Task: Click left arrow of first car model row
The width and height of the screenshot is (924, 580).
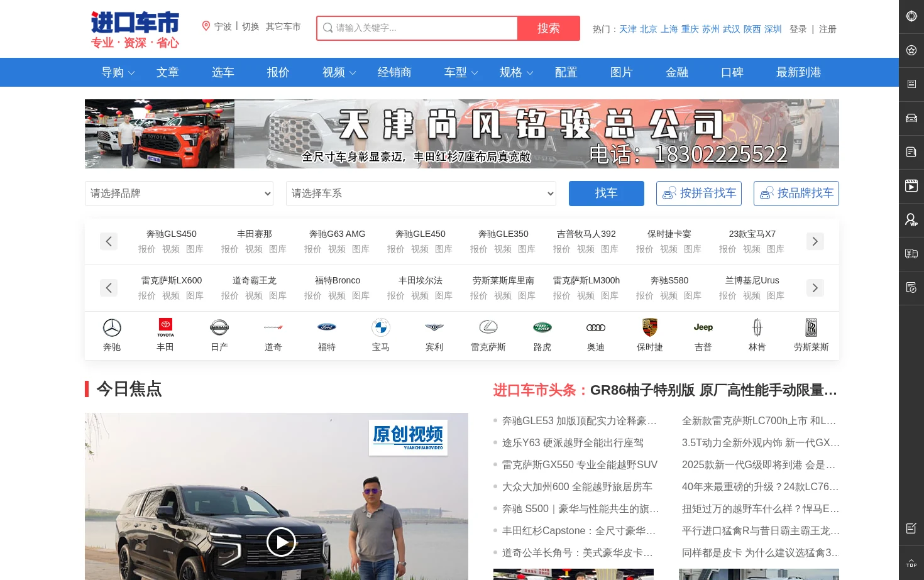Action: pyautogui.click(x=109, y=241)
